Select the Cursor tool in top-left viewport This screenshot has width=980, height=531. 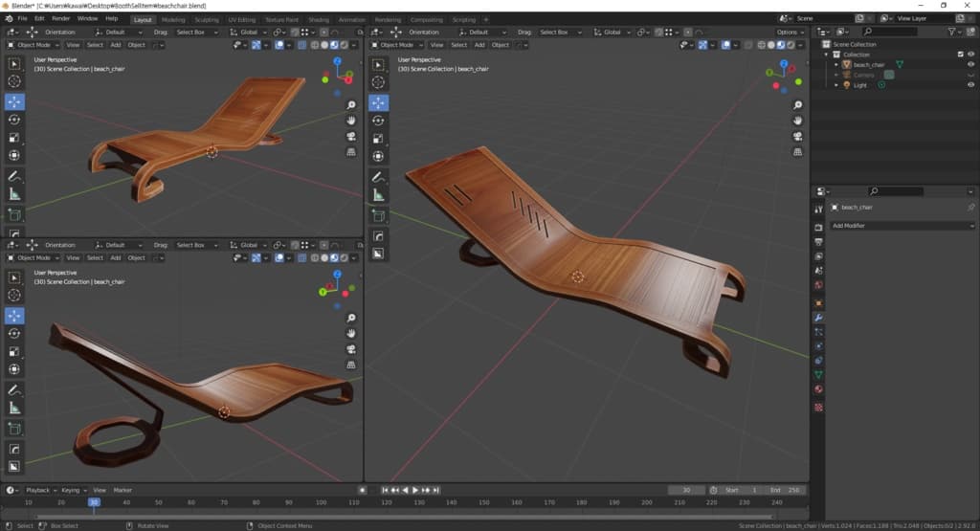tap(14, 82)
